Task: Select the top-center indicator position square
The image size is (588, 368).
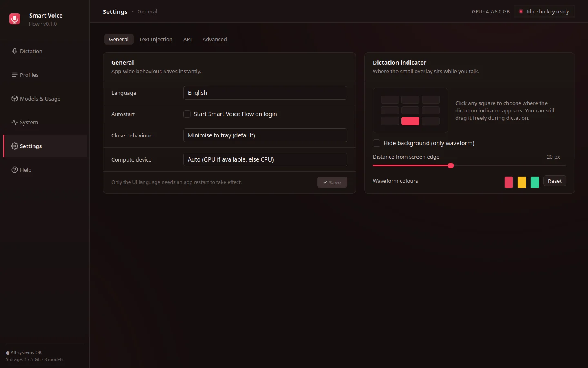Action: [410, 100]
